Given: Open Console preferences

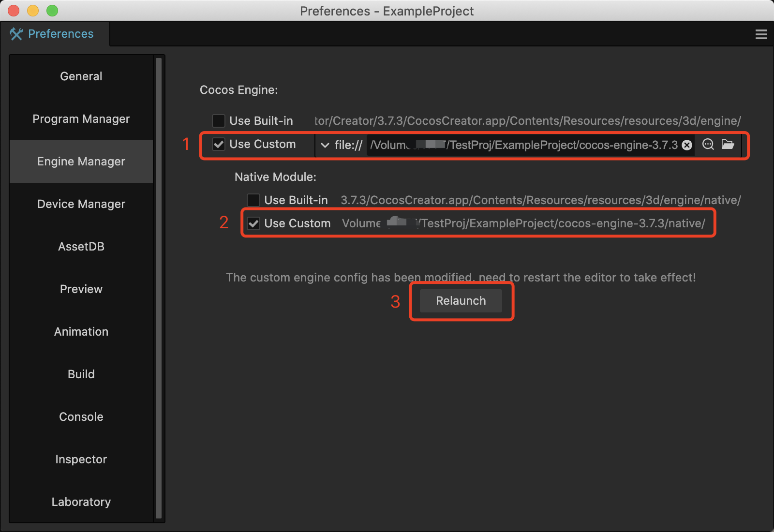Looking at the screenshot, I should point(81,417).
